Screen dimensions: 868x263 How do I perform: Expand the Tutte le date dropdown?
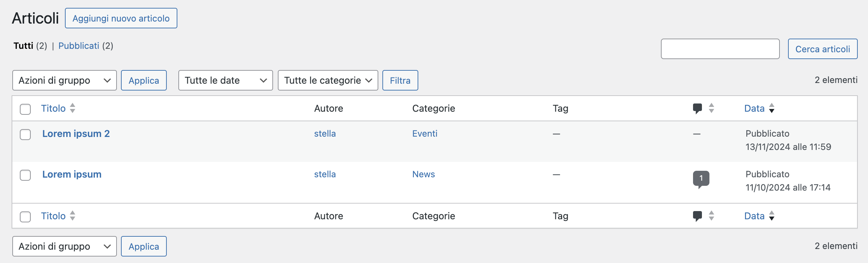[226, 81]
